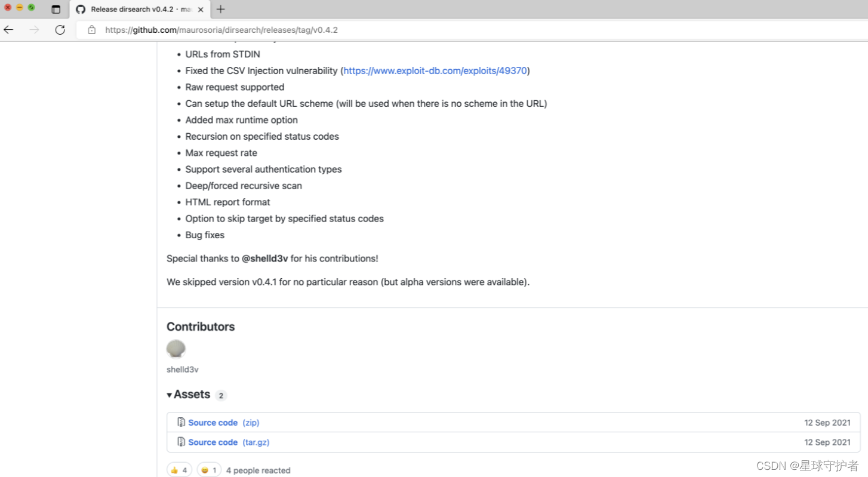868x477 pixels.
Task: Click the thumbs-up reaction showing 4
Action: coord(179,469)
